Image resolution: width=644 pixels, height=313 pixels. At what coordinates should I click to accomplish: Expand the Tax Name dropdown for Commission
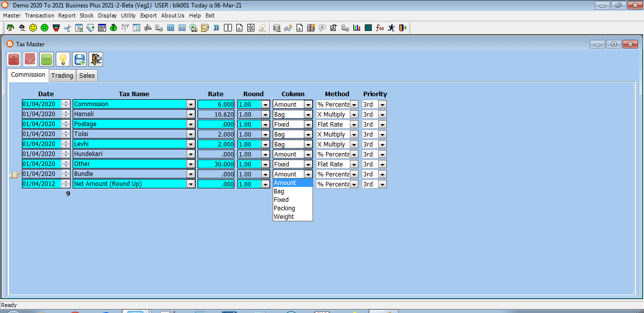point(191,104)
